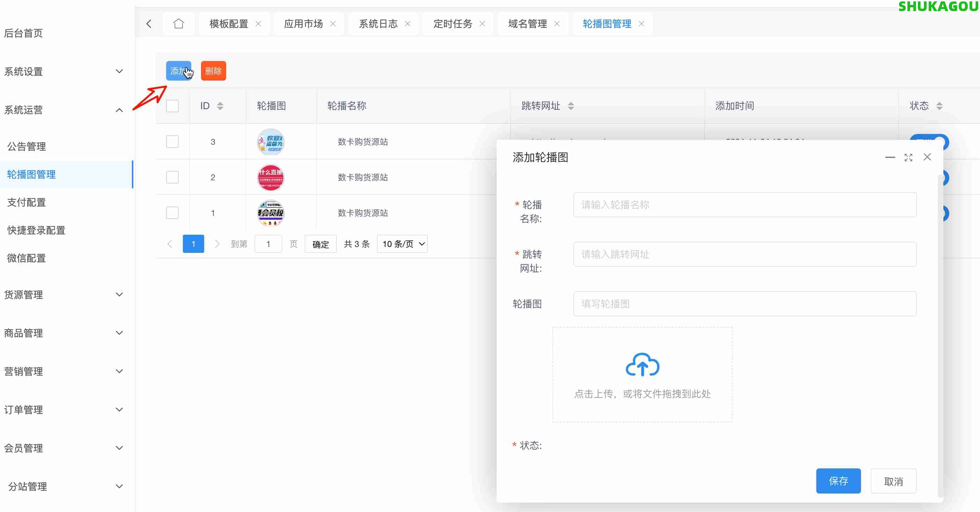Click the minimize icon on 添加轮播图 dialog
The image size is (980, 512).
click(890, 157)
